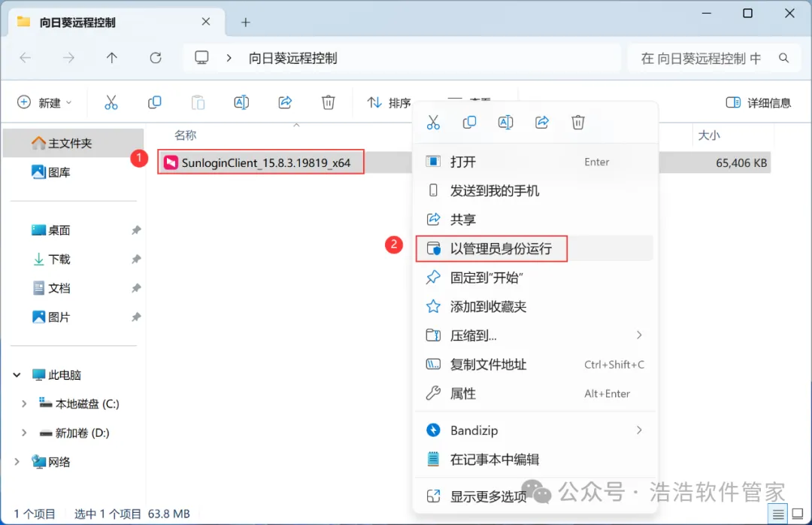Toggle the 详细信息 pane

click(759, 102)
